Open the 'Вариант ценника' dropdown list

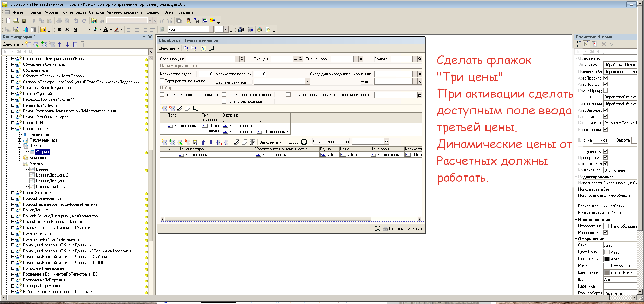click(307, 82)
